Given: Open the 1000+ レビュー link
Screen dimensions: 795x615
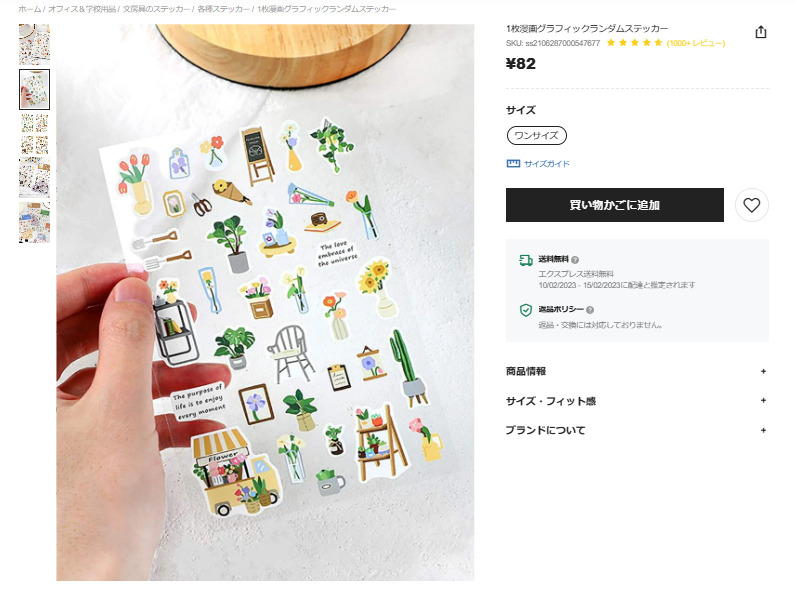Looking at the screenshot, I should (696, 43).
